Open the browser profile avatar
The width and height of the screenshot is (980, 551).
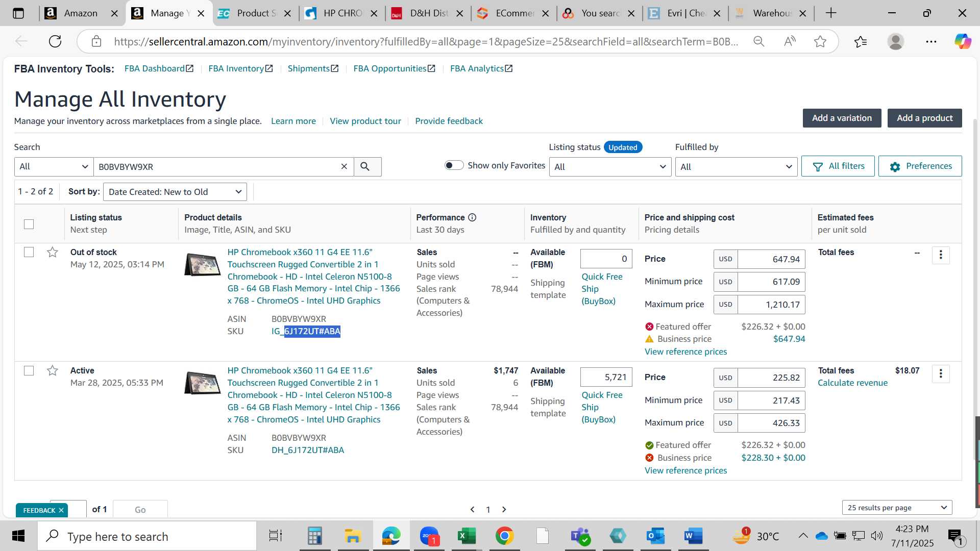(896, 41)
